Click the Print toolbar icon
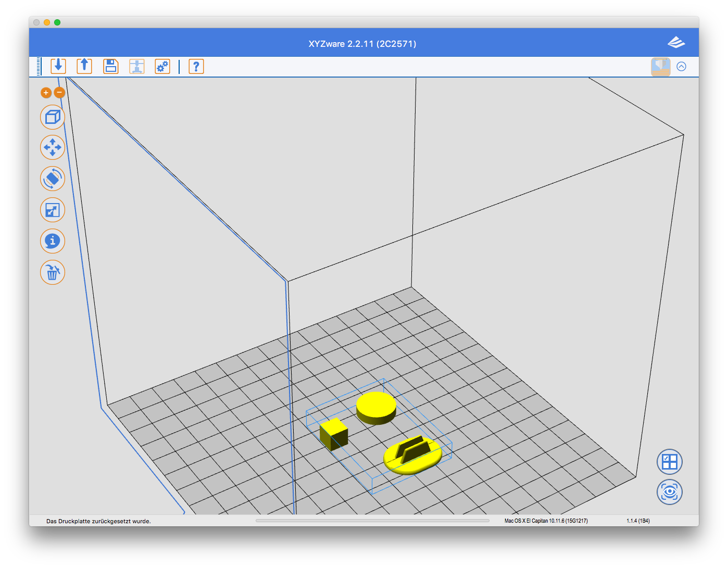Screen dimensions: 728x568 137,66
